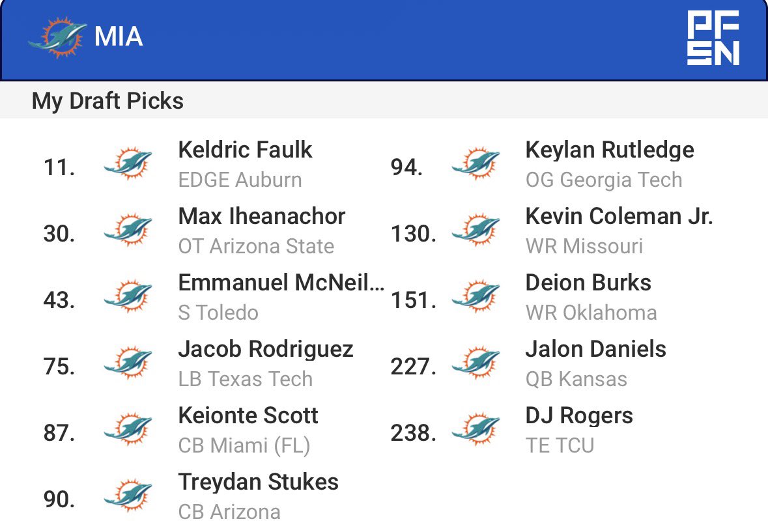
Task: Click the Dolphins icon next to DJ Rogers
Action: (x=476, y=429)
